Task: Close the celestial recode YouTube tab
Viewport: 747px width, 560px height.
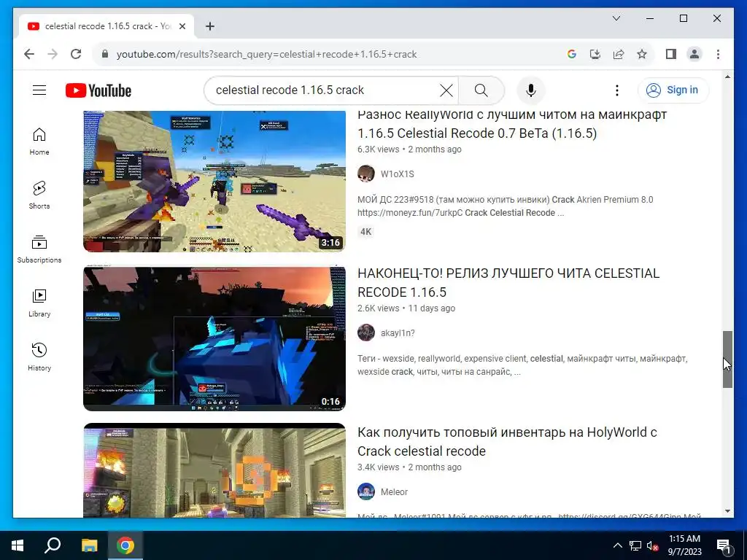Action: [182, 26]
